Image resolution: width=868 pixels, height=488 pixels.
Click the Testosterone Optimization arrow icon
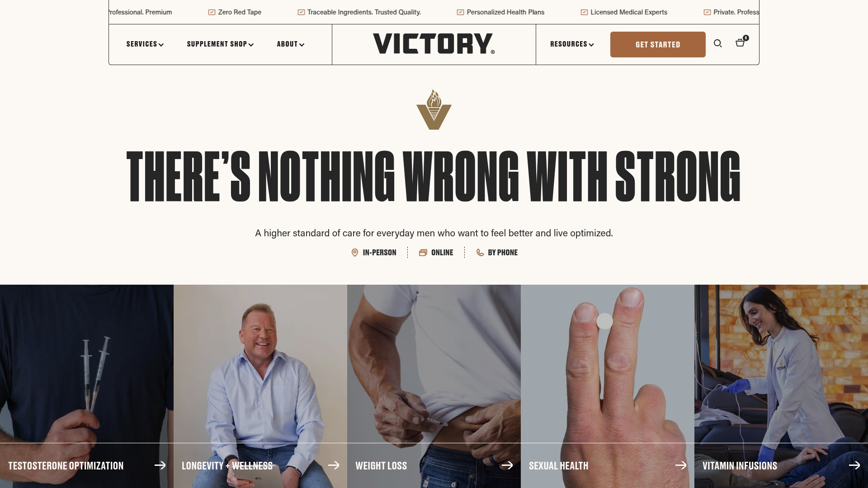[160, 465]
